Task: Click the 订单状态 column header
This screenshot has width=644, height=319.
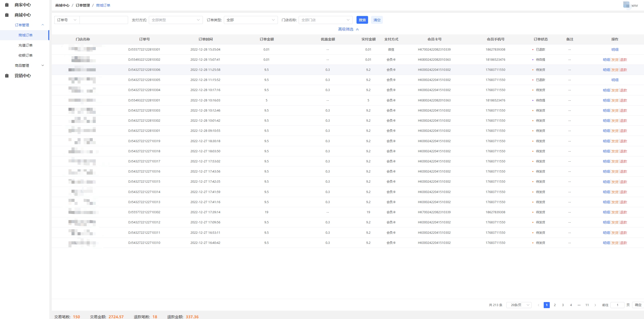Action: coord(540,39)
